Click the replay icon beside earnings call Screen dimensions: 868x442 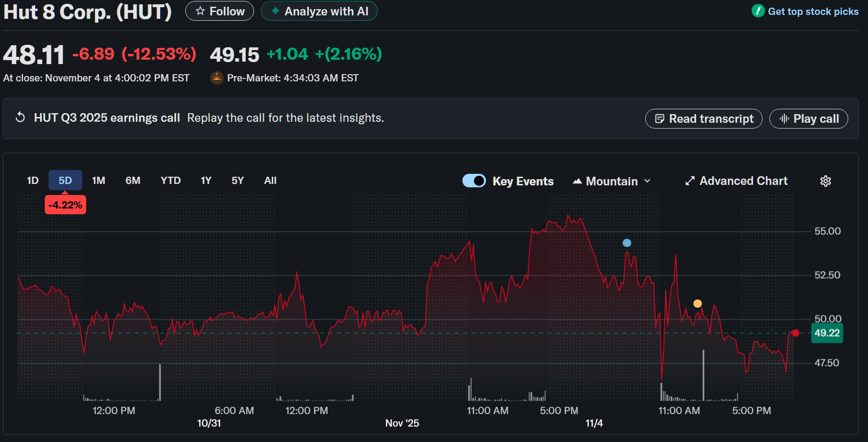20,117
